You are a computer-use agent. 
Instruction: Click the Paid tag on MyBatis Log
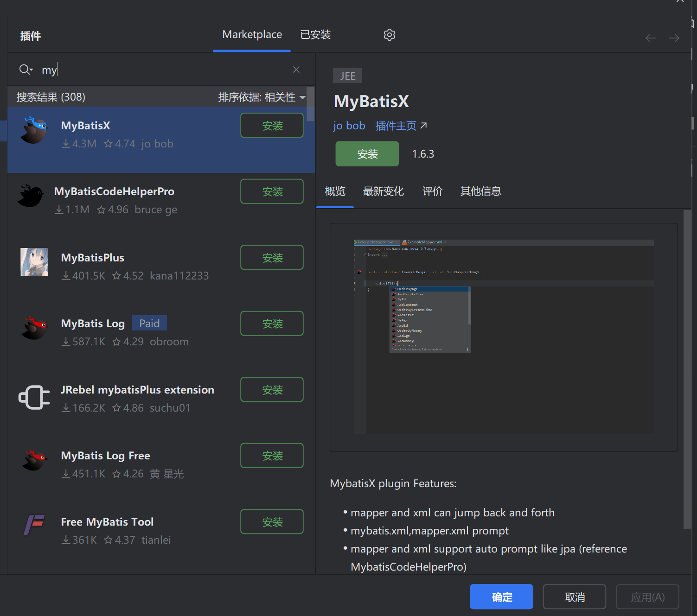tap(149, 323)
